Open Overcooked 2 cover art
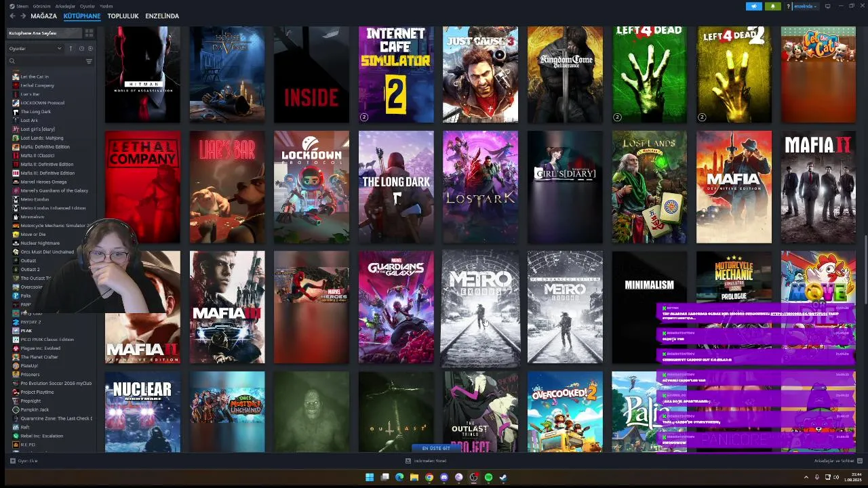 point(565,411)
